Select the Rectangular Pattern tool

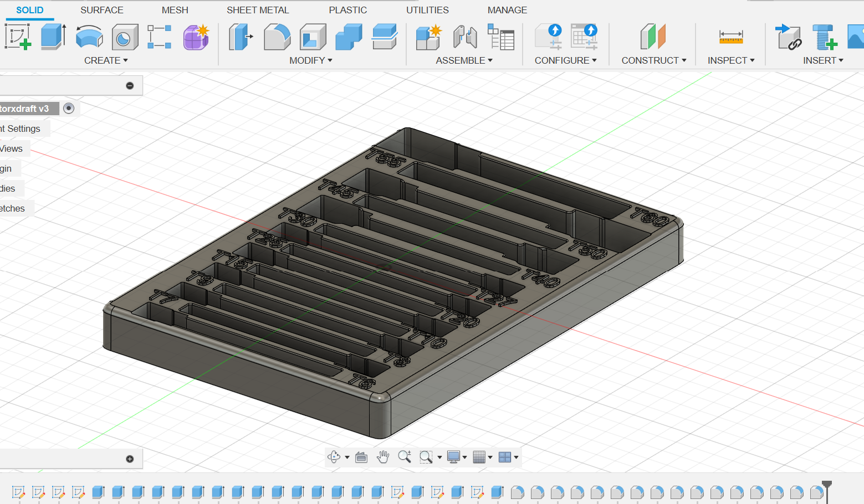(160, 37)
